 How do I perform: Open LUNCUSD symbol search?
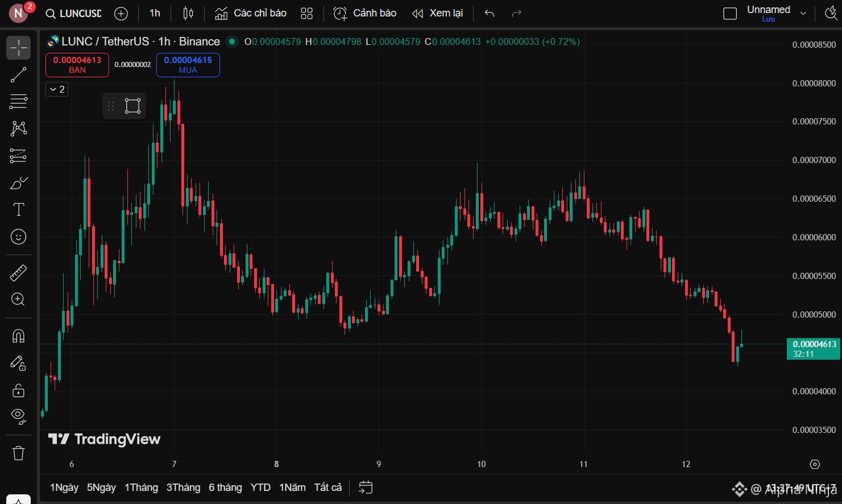pos(74,14)
